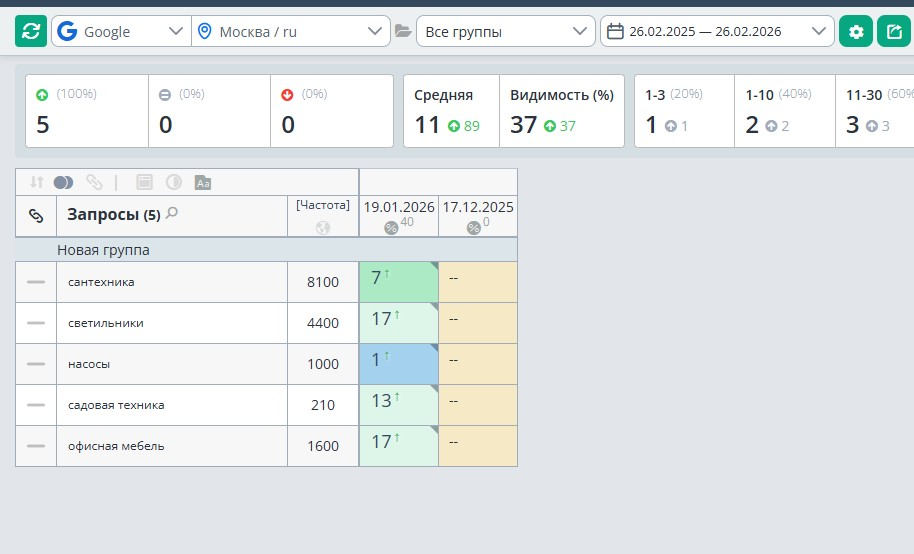
Task: Click the green export button
Action: click(894, 31)
